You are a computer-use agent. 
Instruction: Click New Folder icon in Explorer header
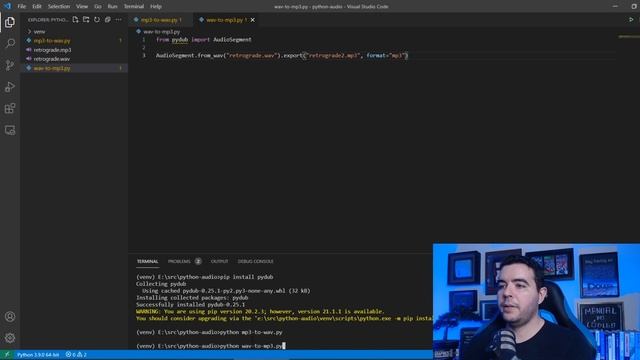86,20
